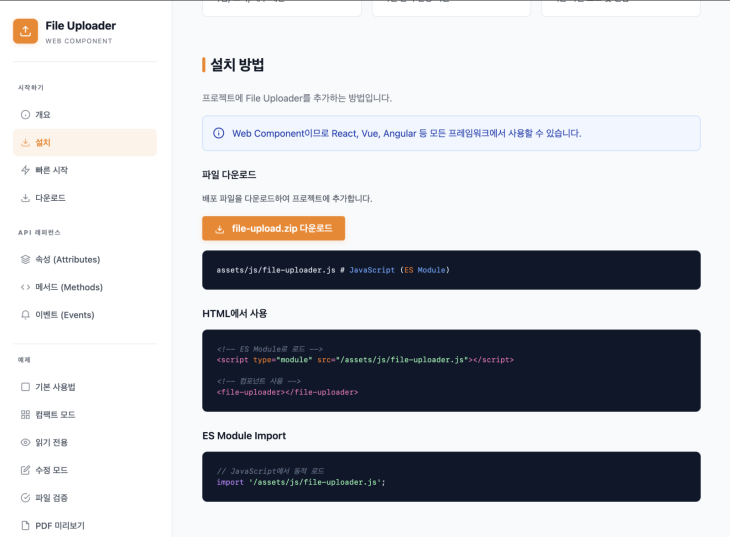Click the File Uploader title text
This screenshot has height=537, width=730.
pos(80,25)
